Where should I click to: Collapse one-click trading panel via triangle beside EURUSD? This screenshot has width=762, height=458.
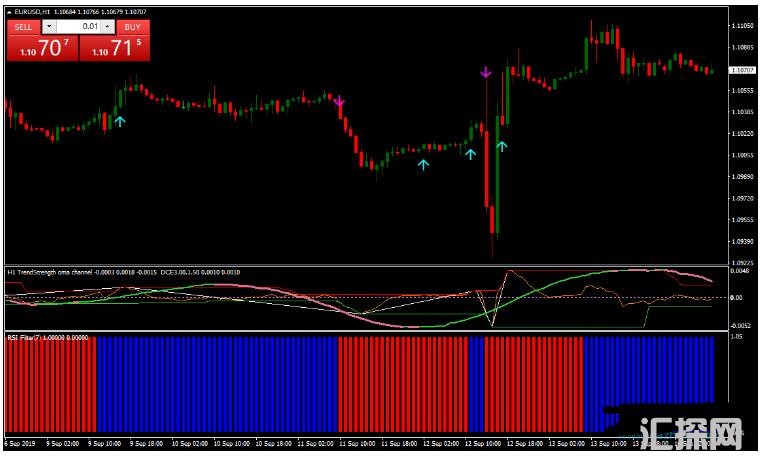click(9, 12)
